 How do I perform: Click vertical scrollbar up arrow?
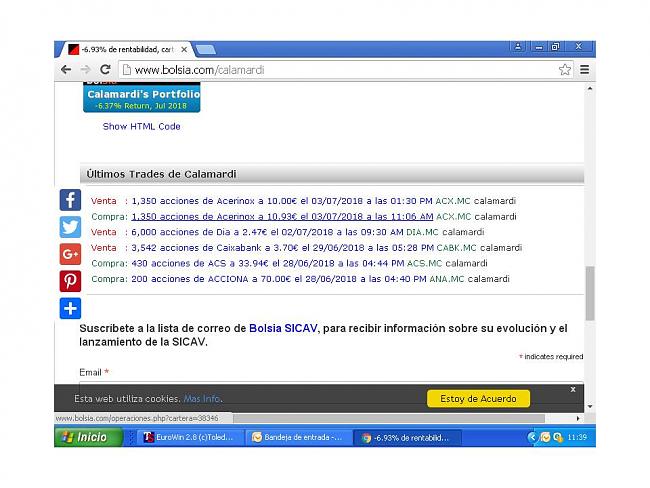click(x=590, y=89)
